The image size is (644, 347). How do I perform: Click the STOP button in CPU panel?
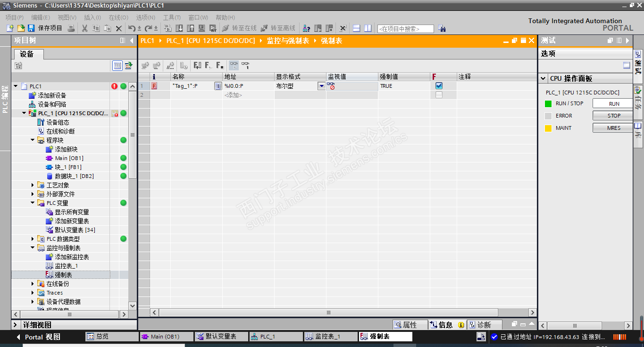[614, 116]
